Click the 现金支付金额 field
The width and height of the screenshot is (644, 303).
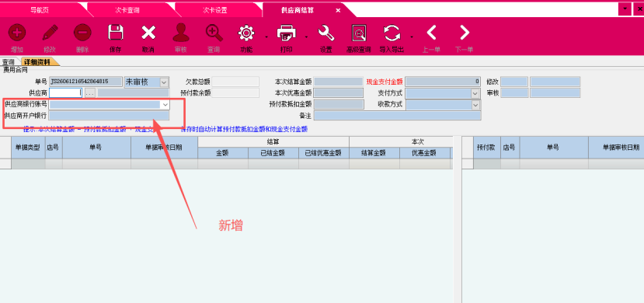[443, 82]
